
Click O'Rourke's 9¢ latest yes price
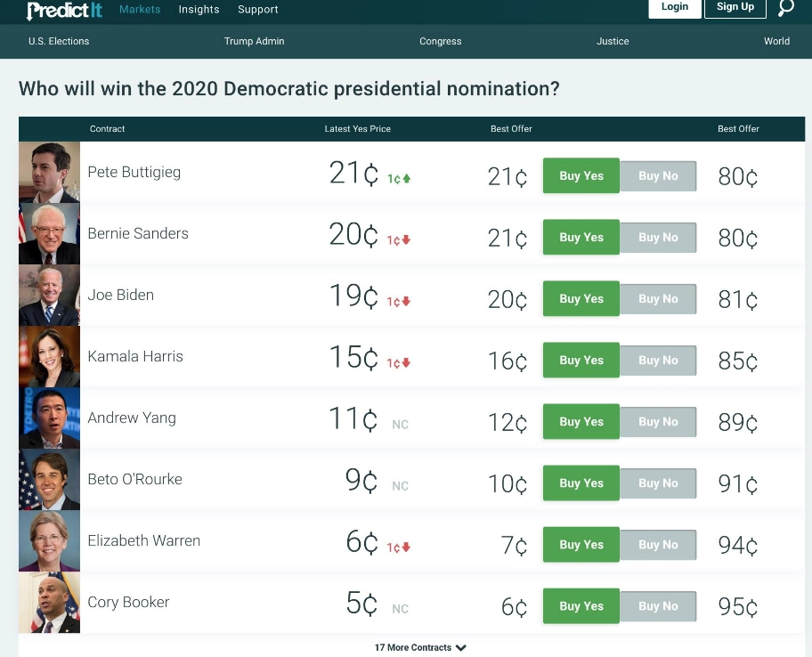coord(361,481)
